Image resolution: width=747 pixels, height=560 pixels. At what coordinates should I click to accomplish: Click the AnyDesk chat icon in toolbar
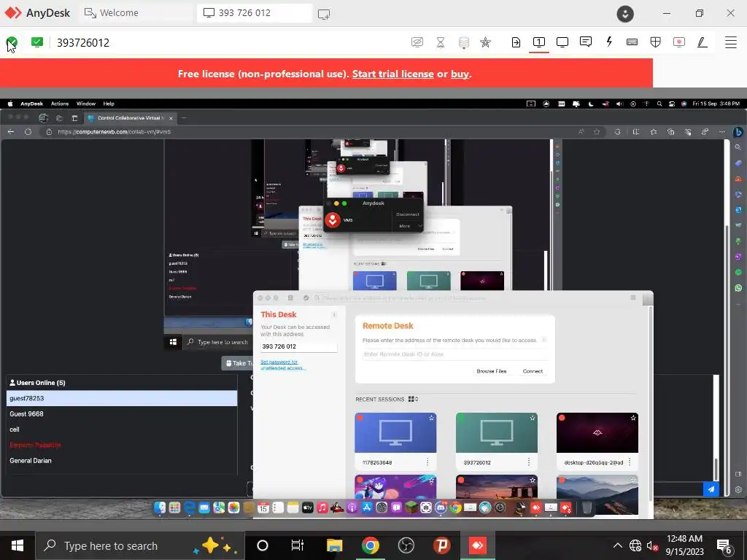(586, 42)
